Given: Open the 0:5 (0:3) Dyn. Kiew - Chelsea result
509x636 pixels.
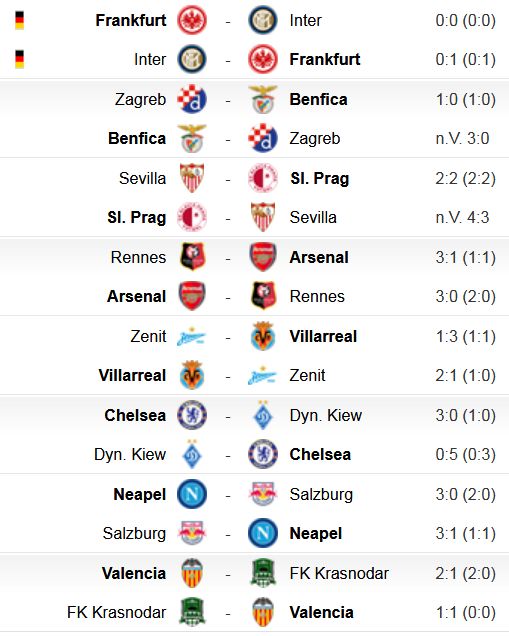Looking at the screenshot, I should 466,455.
